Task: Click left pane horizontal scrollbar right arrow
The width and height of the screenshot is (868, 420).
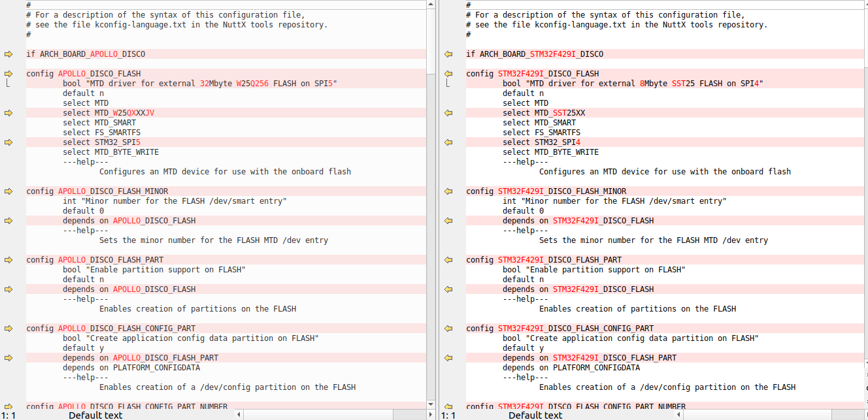Action: (431, 415)
